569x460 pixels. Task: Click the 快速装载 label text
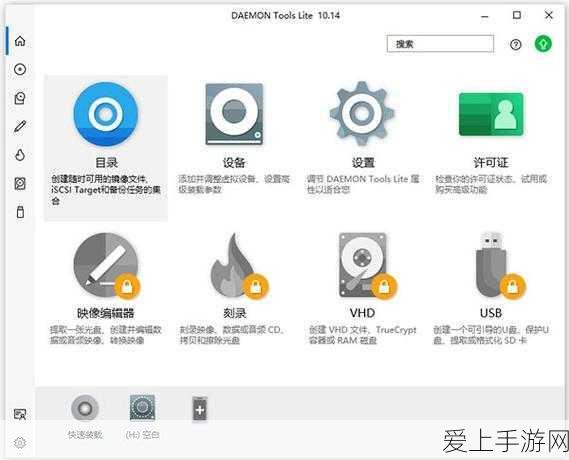pos(85,435)
